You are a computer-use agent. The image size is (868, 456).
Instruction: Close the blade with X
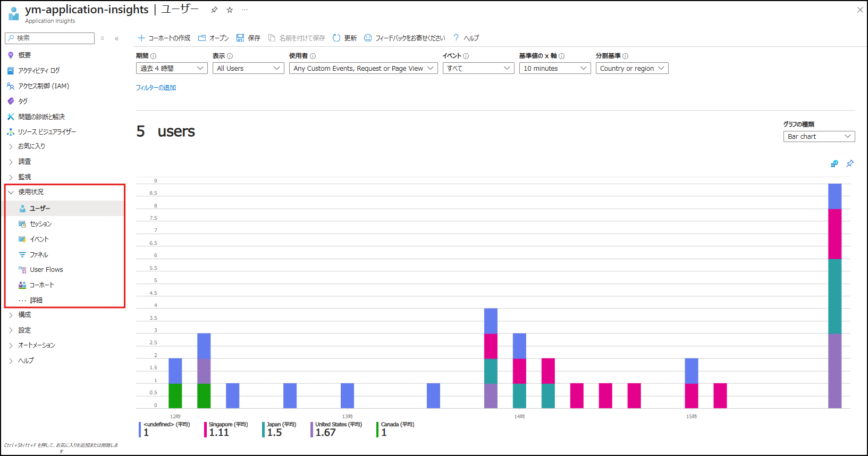coord(860,10)
